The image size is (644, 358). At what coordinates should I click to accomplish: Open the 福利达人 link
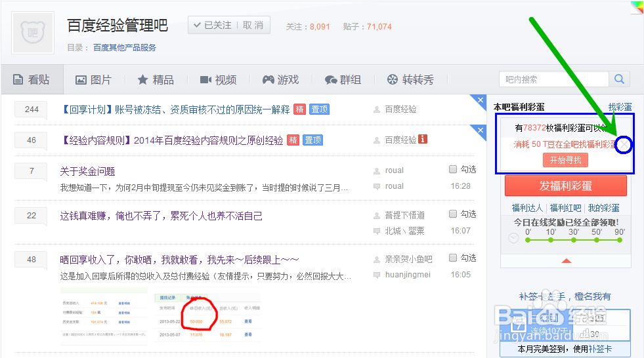click(527, 209)
